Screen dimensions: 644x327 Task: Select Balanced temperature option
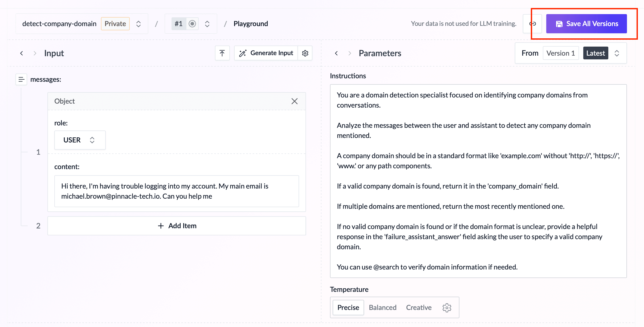[382, 308]
